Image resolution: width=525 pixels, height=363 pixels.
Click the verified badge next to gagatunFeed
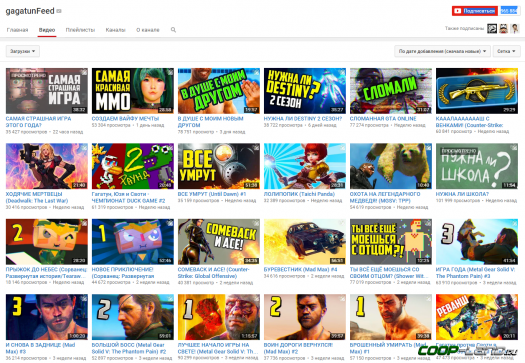coord(59,11)
